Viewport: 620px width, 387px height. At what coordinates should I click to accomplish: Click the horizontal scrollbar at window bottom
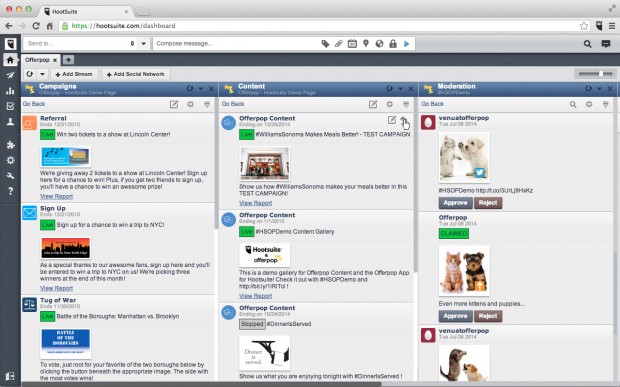click(202, 384)
